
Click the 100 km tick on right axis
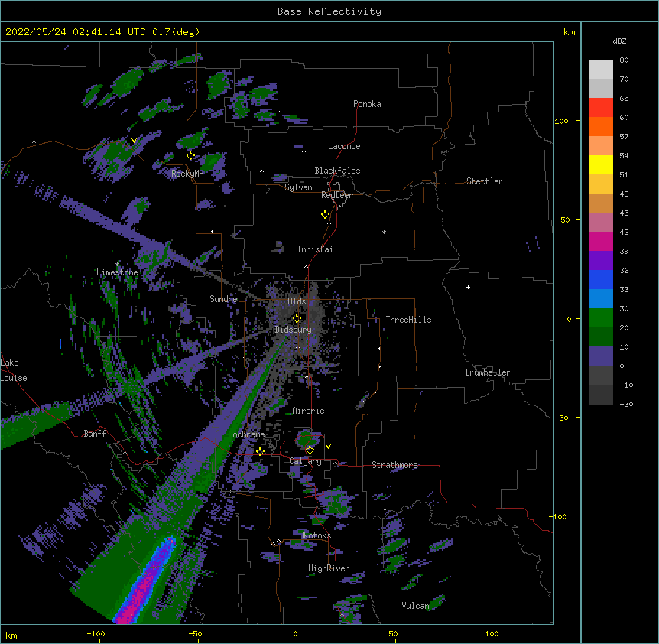561,121
